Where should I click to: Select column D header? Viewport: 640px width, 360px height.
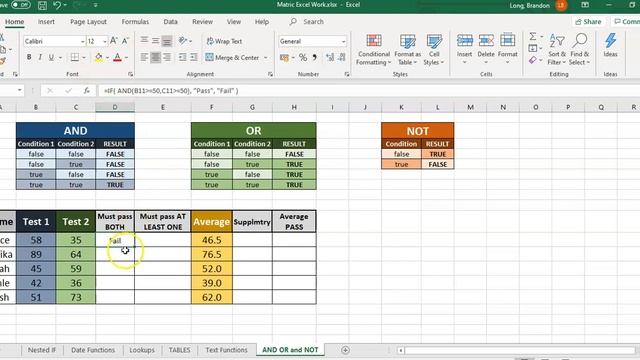pyautogui.click(x=115, y=107)
